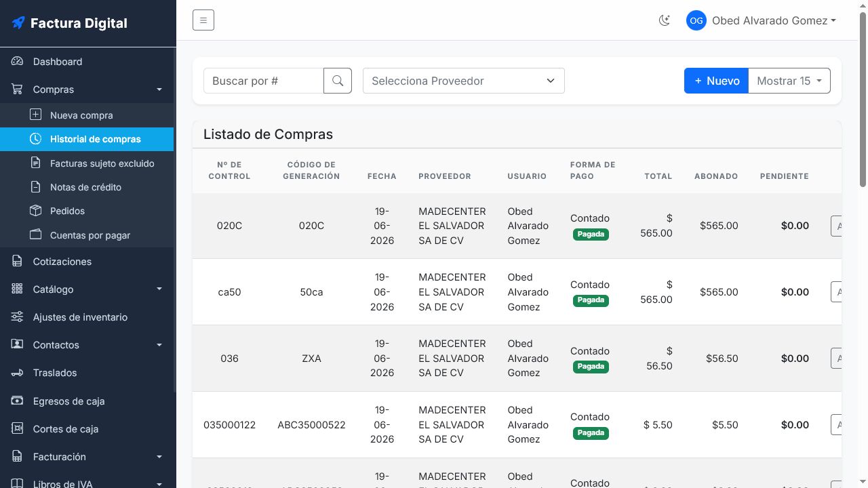
Task: Click the Notas de crédito file icon
Action: coord(36,187)
